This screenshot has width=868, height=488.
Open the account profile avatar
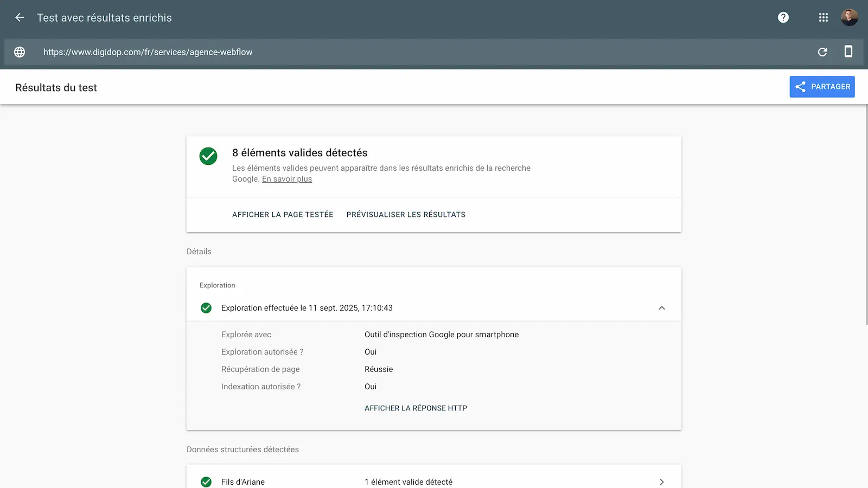tap(849, 17)
